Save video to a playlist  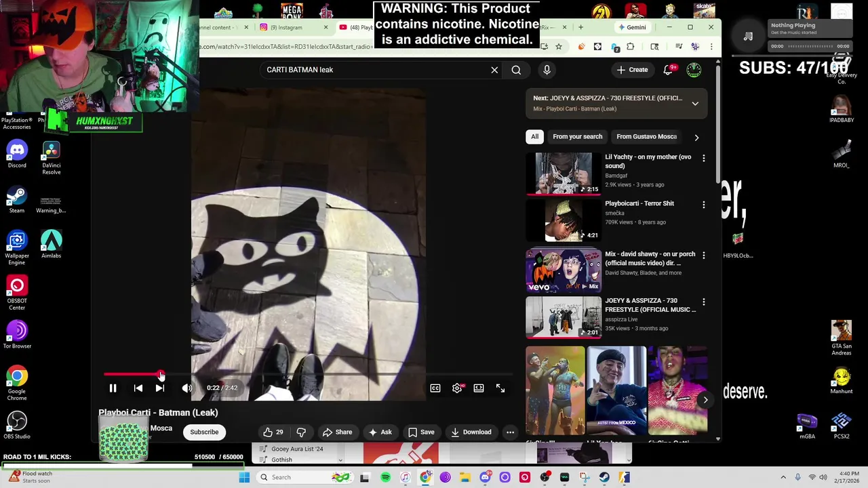[x=421, y=432]
